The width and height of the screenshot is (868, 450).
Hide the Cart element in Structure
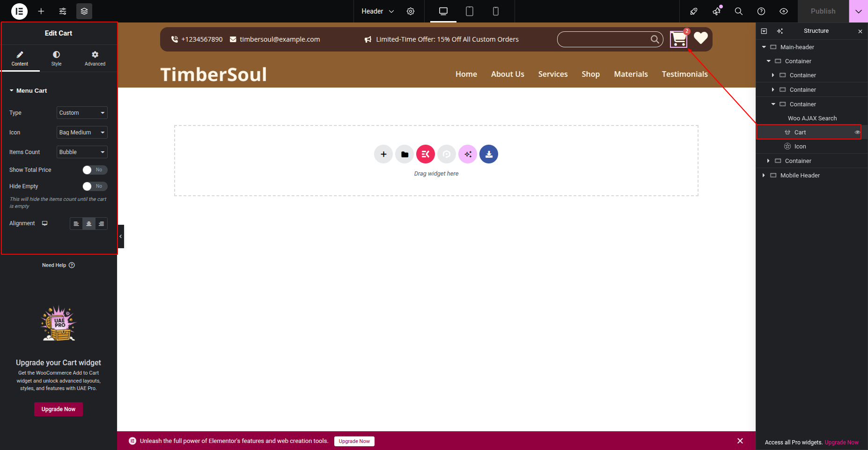coord(857,133)
